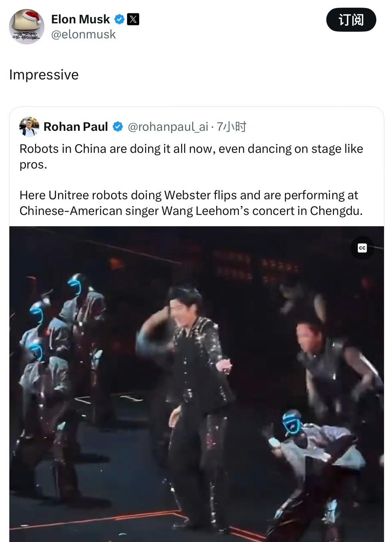Open Rohan Paul's profile picture
Screen dimensions: 392x542
30,127
